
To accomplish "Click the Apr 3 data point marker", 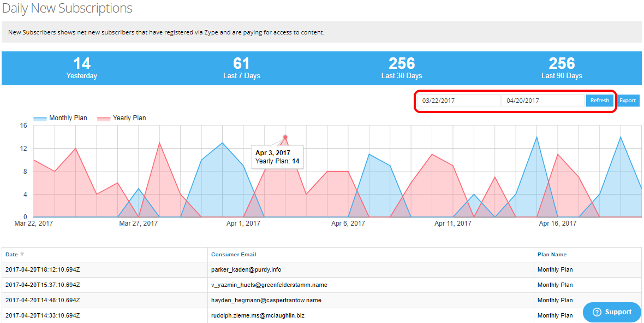I will [285, 137].
